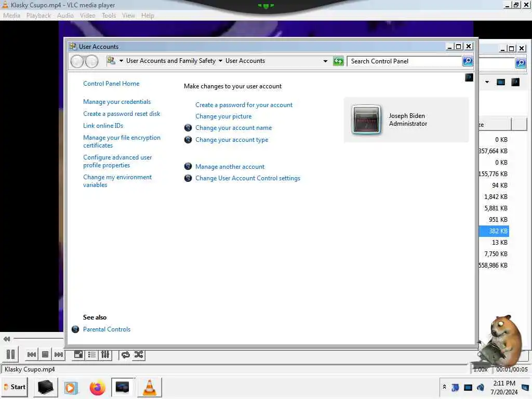Image resolution: width=532 pixels, height=399 pixels.
Task: Show hidden system tray icons
Action: pos(444,387)
